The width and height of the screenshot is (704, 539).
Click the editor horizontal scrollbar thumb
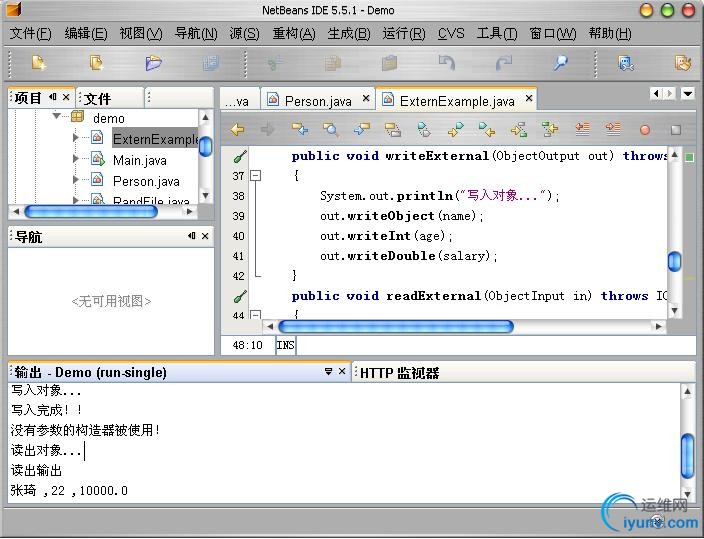(x=396, y=327)
